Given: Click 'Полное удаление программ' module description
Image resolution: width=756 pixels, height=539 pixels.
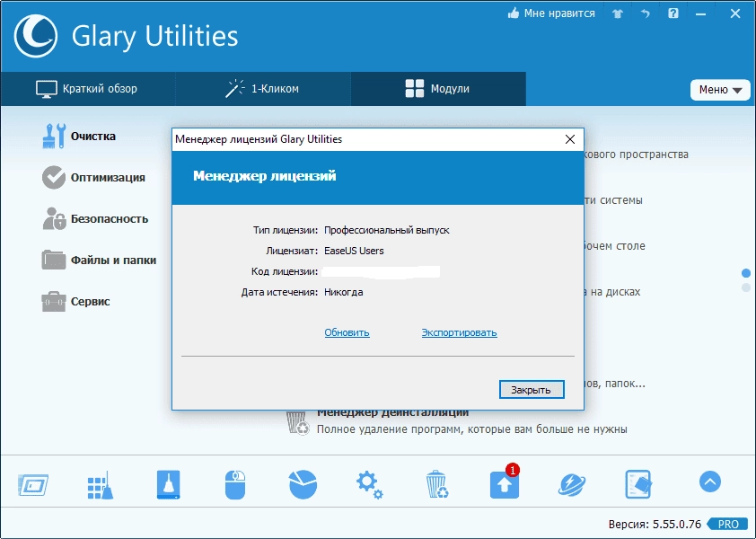Looking at the screenshot, I should pos(472,429).
